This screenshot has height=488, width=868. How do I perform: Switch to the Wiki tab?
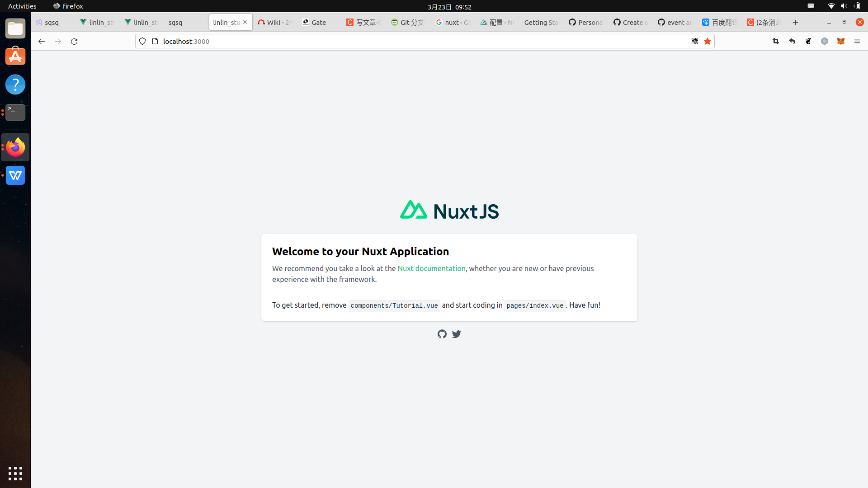275,22
